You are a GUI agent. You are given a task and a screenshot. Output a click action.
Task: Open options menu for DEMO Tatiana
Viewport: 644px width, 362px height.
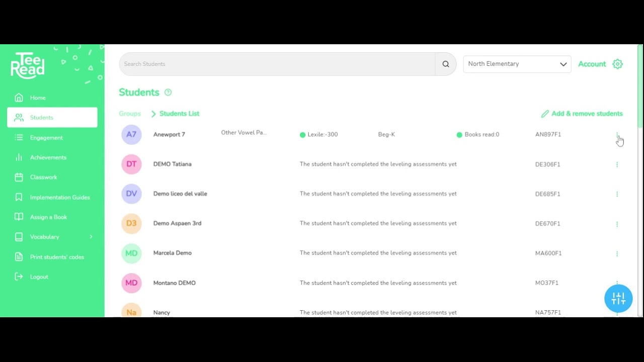617,164
